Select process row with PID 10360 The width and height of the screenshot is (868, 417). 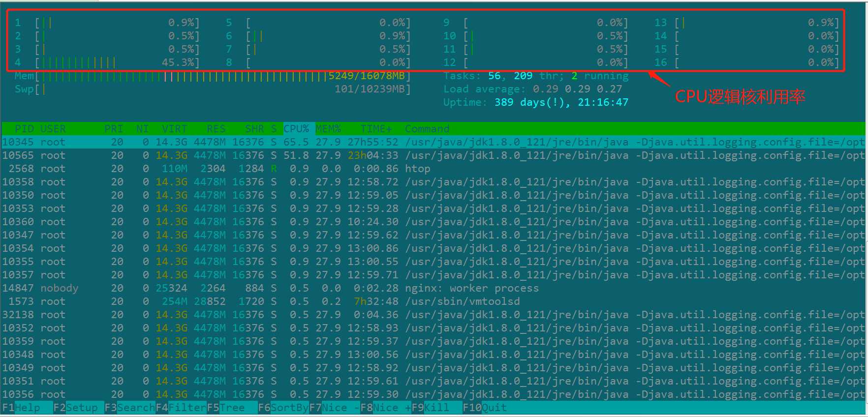tap(434, 222)
